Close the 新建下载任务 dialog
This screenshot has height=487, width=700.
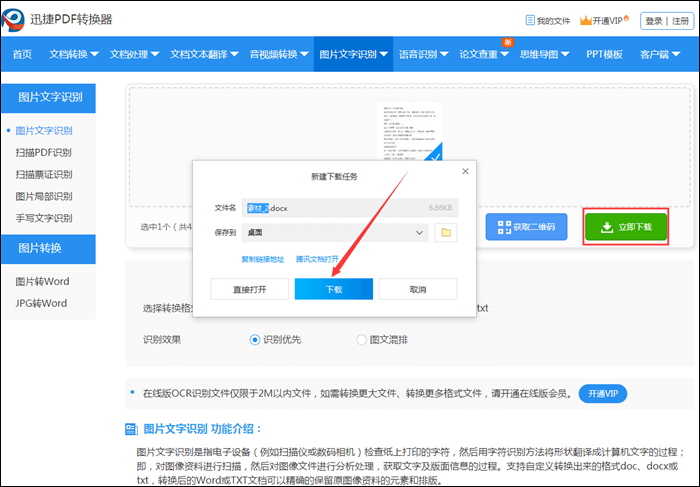click(x=465, y=171)
